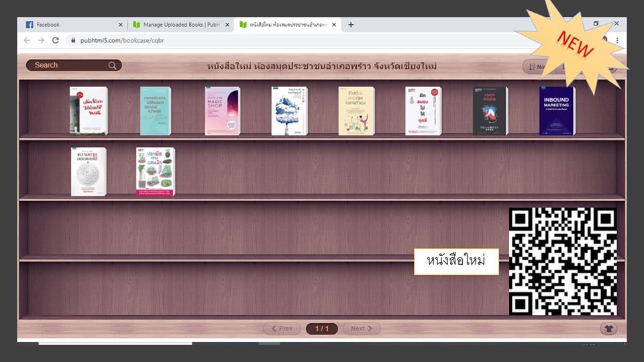Viewport: 644px width, 362px height.
Task: Open the theme shirt icon
Action: (608, 328)
